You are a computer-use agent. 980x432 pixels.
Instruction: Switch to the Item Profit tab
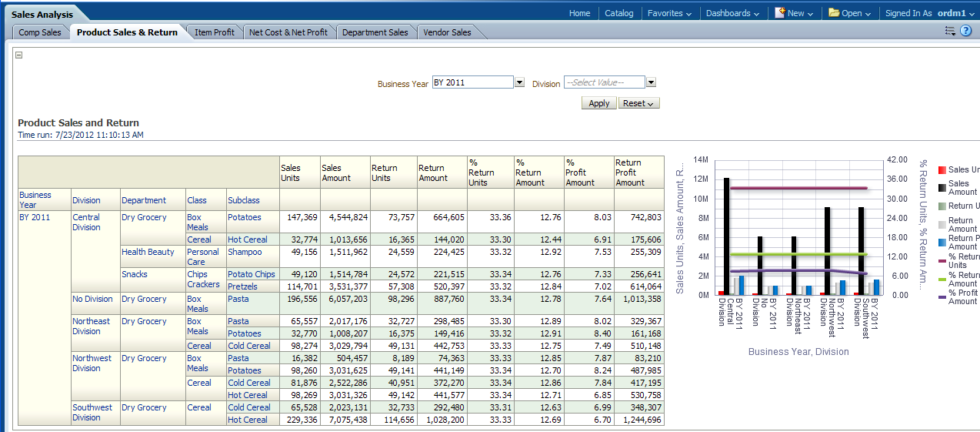tap(215, 32)
